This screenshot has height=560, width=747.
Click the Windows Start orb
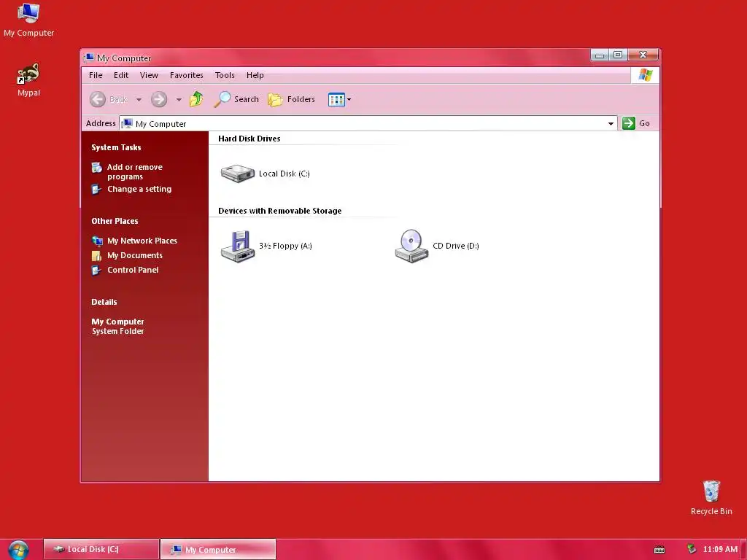point(18,550)
